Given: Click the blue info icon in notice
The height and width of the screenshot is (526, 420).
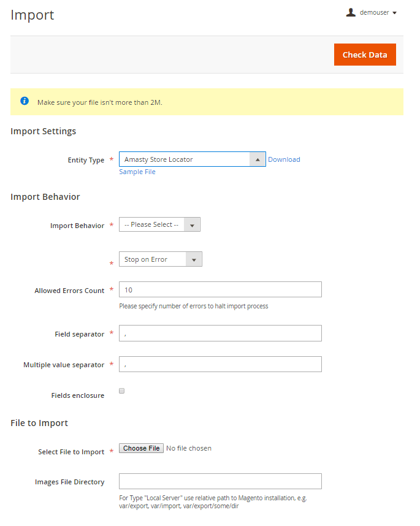Looking at the screenshot, I should [25, 101].
